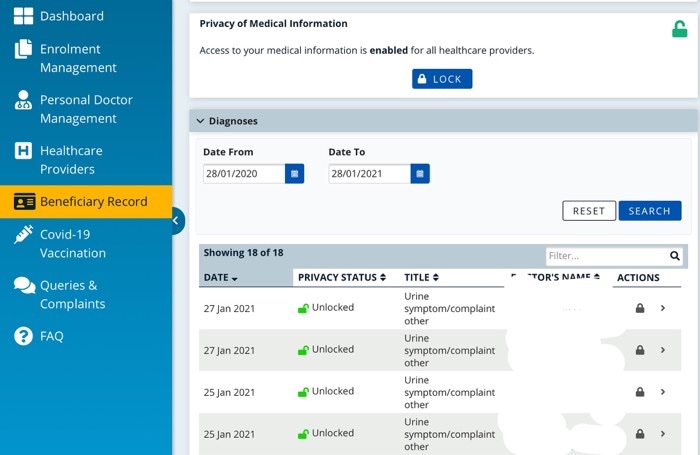Click the green open padlock in Privacy panel
The image size is (700, 455).
tap(679, 29)
